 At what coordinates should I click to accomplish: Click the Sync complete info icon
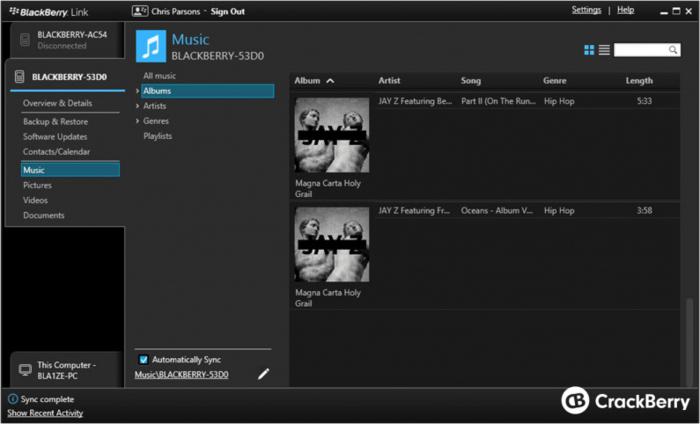(x=13, y=399)
